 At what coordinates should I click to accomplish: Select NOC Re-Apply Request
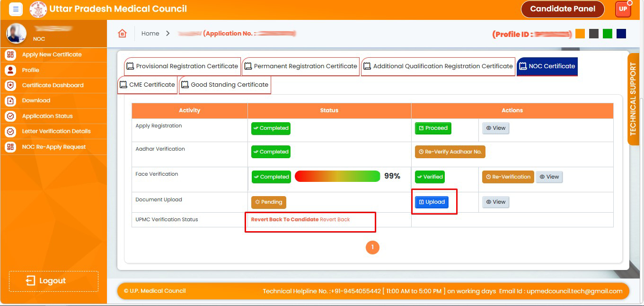[53, 147]
